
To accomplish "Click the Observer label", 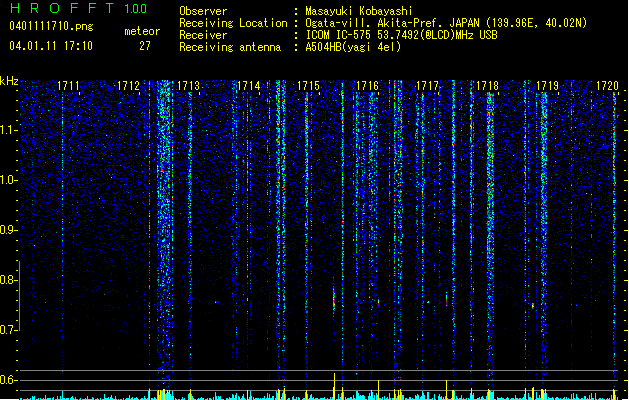I will [203, 11].
